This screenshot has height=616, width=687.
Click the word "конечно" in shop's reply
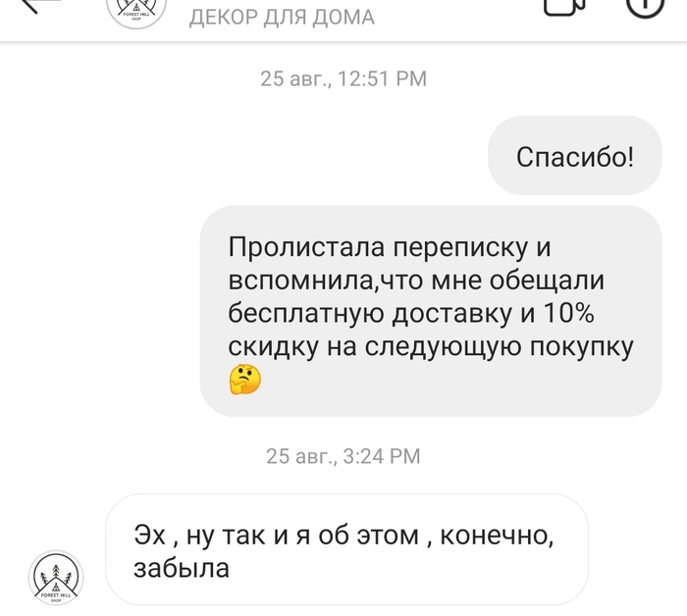[x=494, y=536]
